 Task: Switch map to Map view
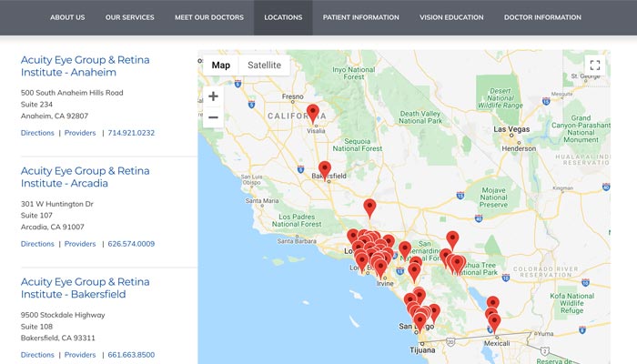(220, 65)
